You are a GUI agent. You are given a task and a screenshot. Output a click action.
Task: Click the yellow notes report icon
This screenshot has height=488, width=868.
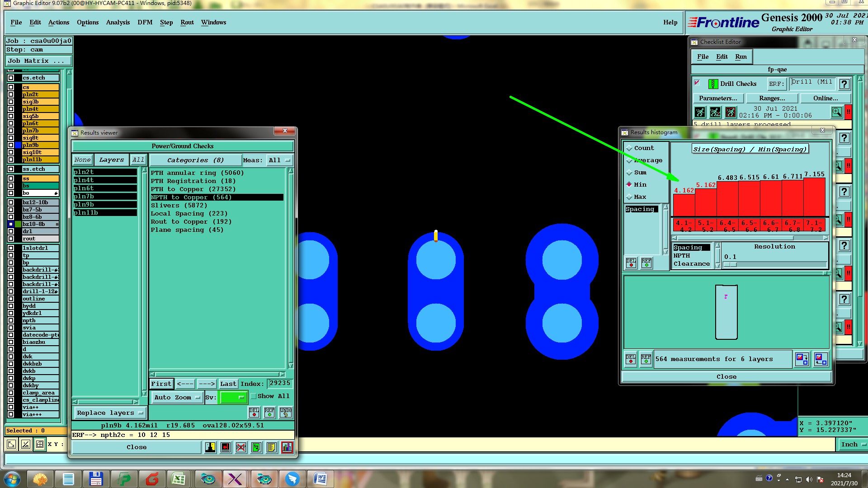pos(271,447)
